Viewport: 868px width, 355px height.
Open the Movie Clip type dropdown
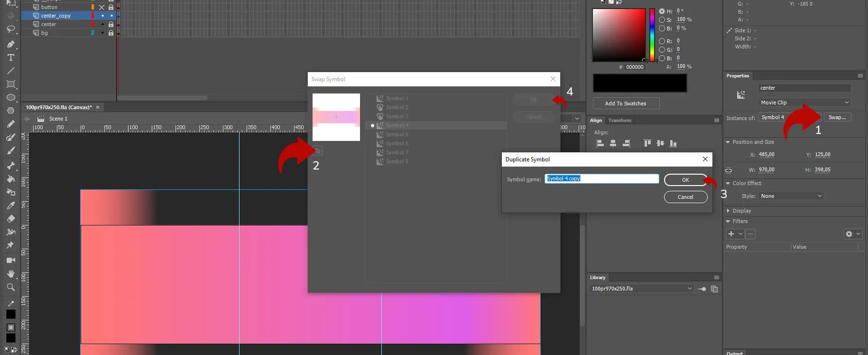click(804, 103)
